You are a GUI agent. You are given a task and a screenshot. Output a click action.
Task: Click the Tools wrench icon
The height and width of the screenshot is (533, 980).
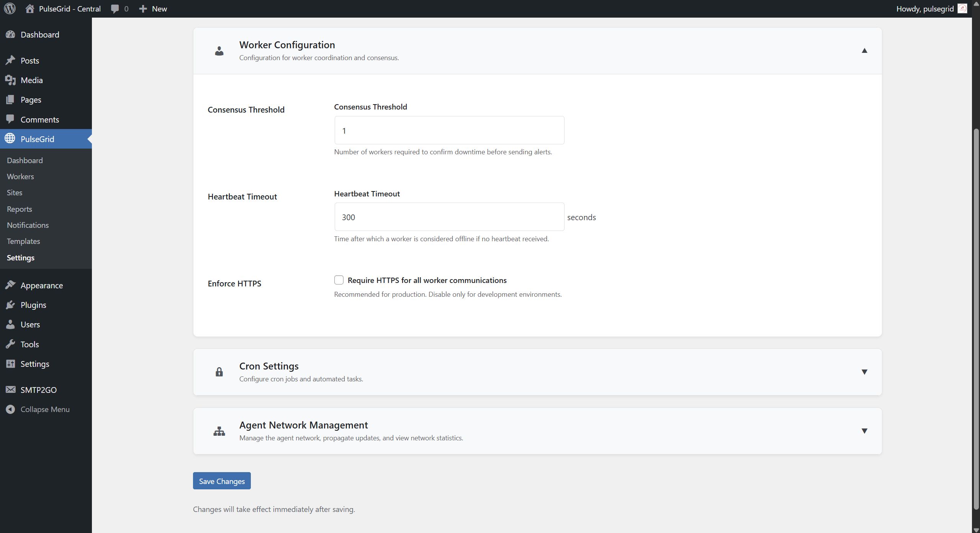10,344
